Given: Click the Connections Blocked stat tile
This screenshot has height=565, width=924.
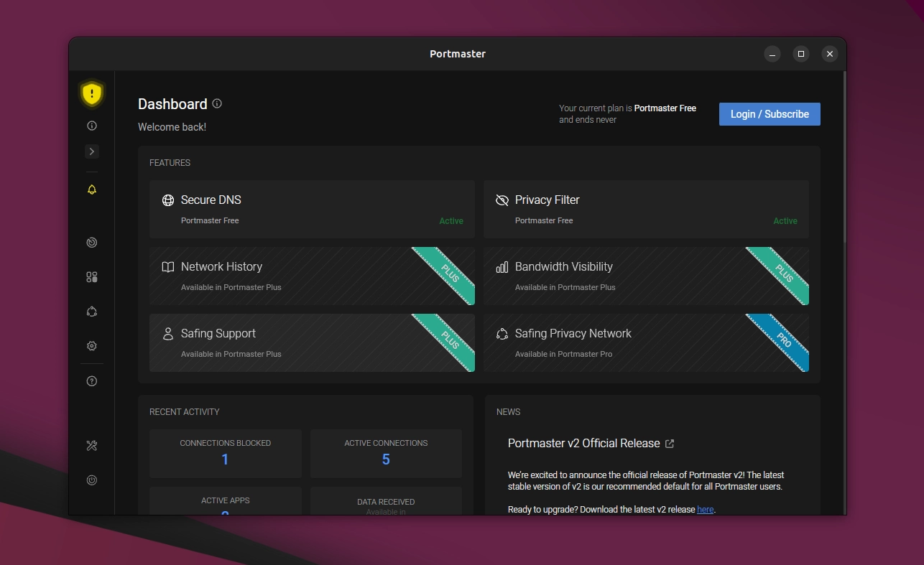Looking at the screenshot, I should pos(225,453).
